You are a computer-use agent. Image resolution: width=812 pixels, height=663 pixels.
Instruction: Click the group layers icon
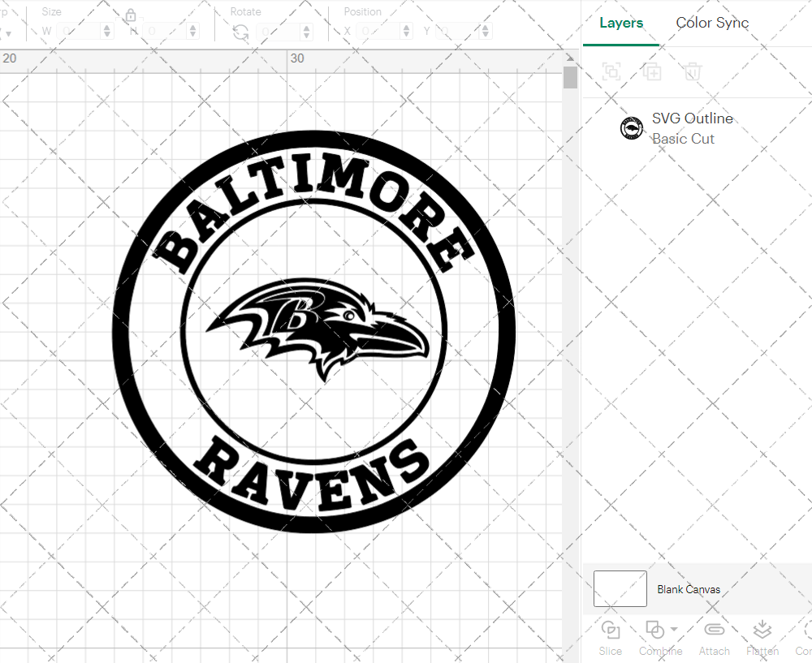[611, 71]
